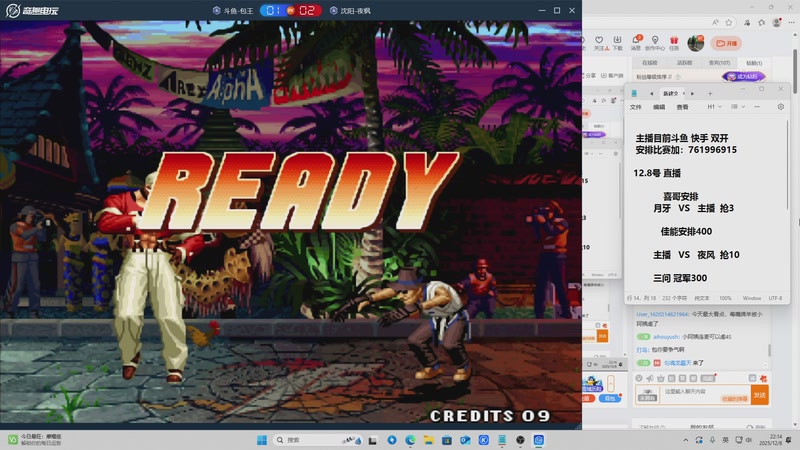Click the text line 三问 冠军300
The height and width of the screenshot is (450, 800).
point(680,278)
